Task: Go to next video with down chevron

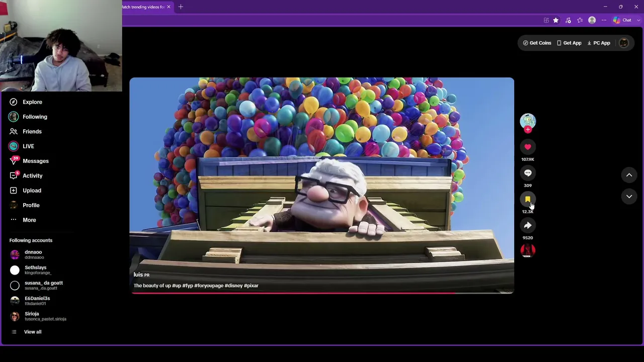Action: [629, 197]
